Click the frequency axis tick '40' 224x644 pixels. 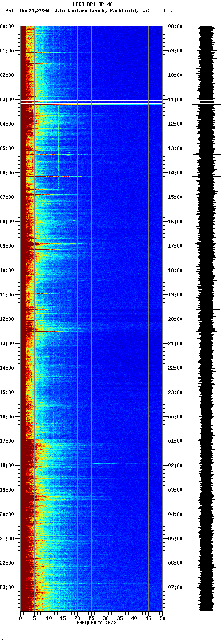tap(134, 618)
